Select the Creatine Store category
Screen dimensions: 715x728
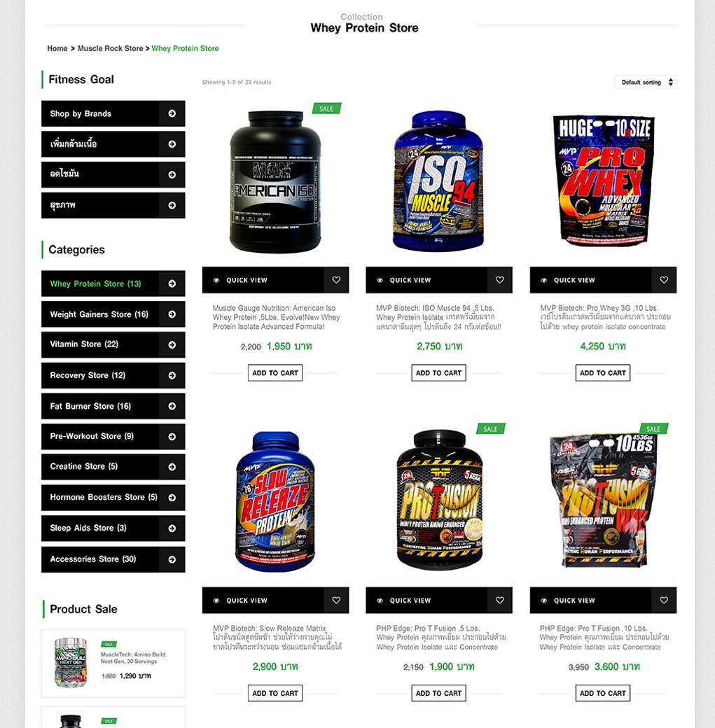113,467
